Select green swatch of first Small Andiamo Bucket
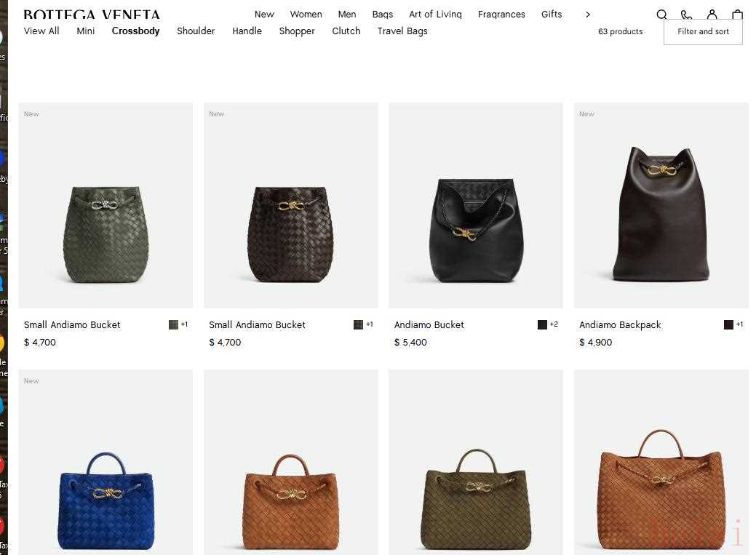Viewport: 756px width, 555px height. point(174,324)
